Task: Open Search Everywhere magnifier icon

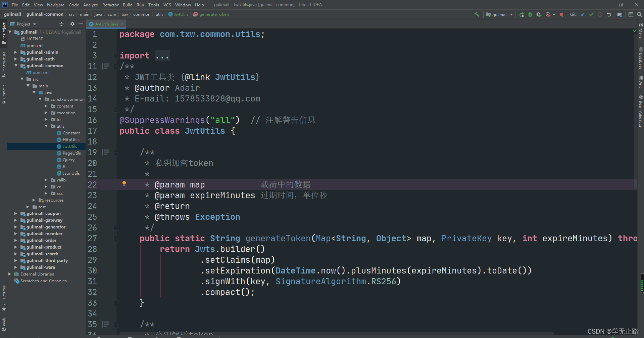Action: pyautogui.click(x=640, y=14)
